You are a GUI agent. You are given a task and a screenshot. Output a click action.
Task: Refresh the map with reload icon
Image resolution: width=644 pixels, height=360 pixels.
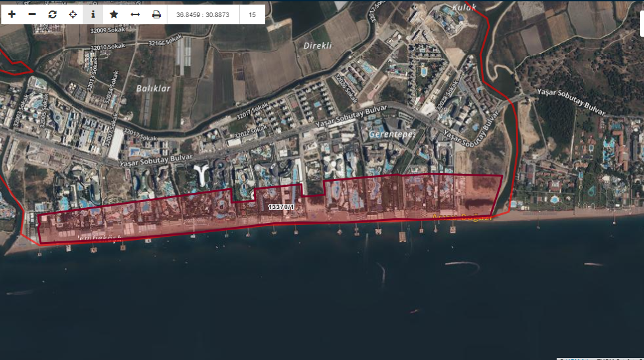point(52,14)
